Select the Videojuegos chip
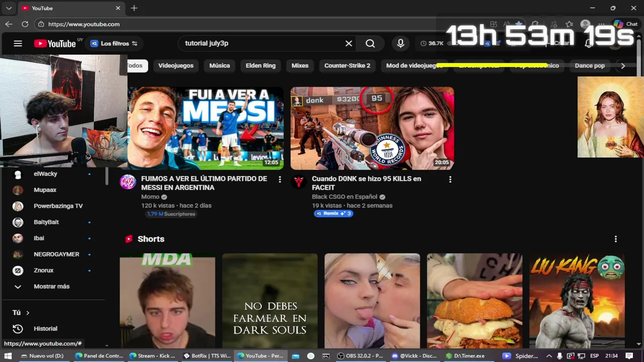The height and width of the screenshot is (362, 644). [x=176, y=65]
